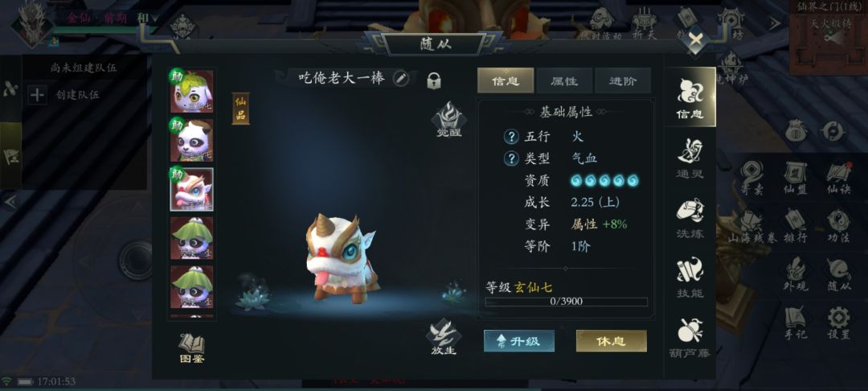Viewport: 868px width, 391px height.
Task: Expand the top menu right chevron
Action: click(x=774, y=23)
